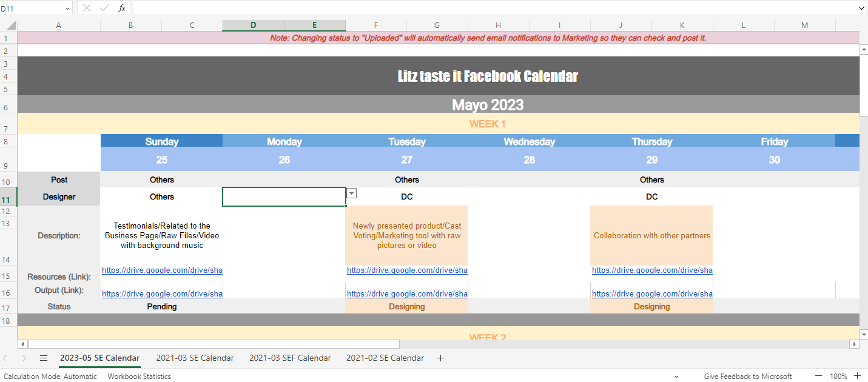Click date cell 30

coord(774,159)
